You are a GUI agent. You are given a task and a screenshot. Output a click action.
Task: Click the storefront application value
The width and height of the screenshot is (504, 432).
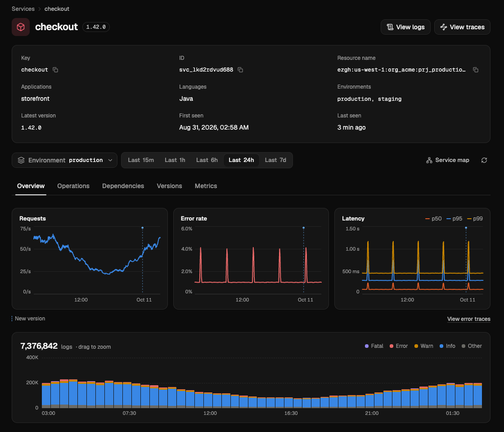[x=36, y=99]
